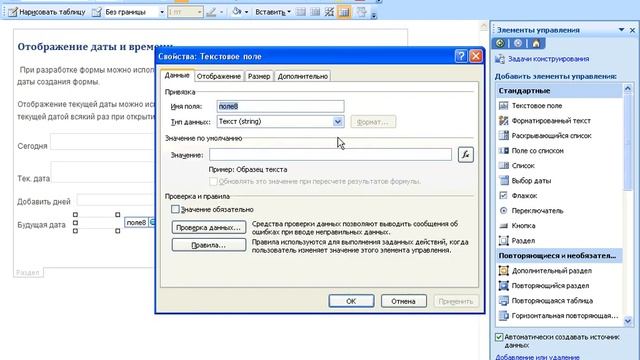Toggle Обновлять это значение при пересчете checkbox
This screenshot has height=360, width=640.
click(213, 181)
